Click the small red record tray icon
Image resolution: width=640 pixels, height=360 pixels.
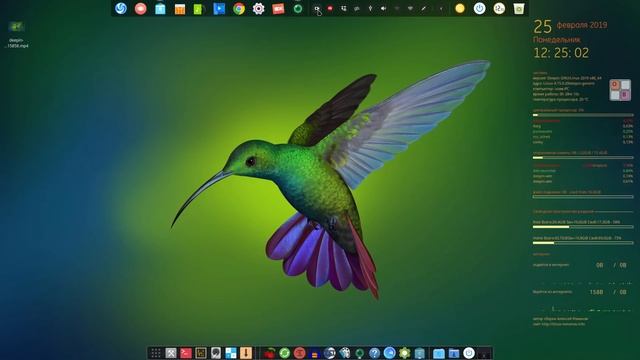pos(330,8)
